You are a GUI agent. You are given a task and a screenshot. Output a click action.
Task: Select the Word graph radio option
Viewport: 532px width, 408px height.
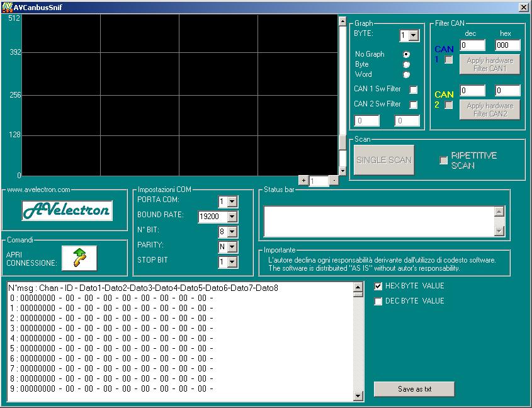pyautogui.click(x=406, y=75)
